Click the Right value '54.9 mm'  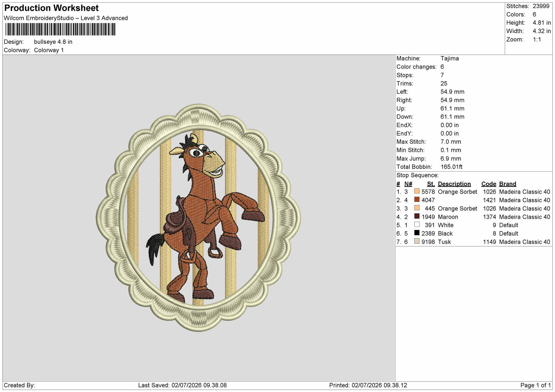452,100
